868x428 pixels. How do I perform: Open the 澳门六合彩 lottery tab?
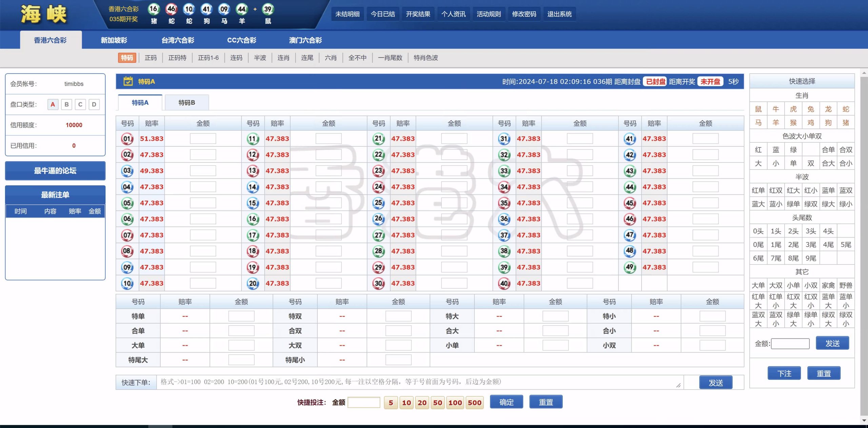(305, 40)
